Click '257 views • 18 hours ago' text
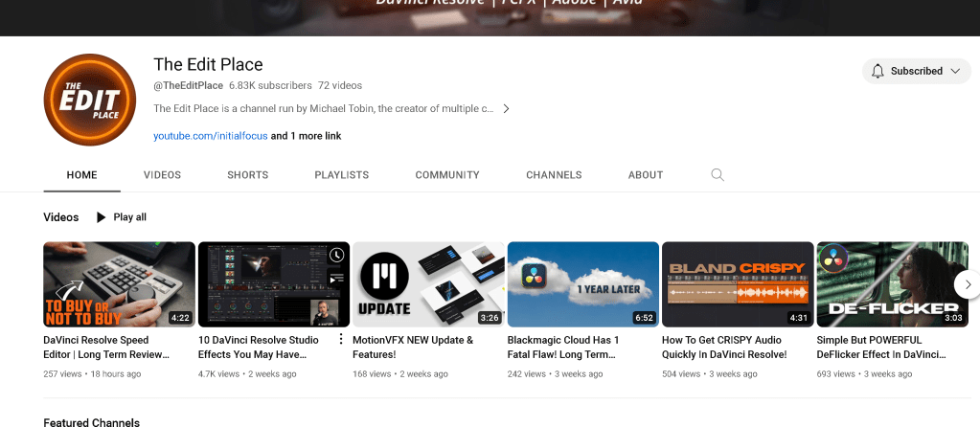 point(93,374)
